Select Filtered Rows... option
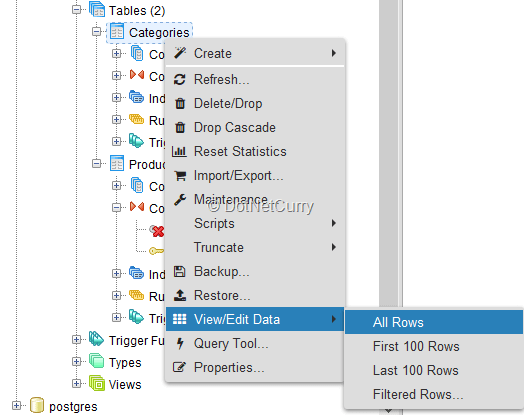The width and height of the screenshot is (524, 415). [x=434, y=395]
